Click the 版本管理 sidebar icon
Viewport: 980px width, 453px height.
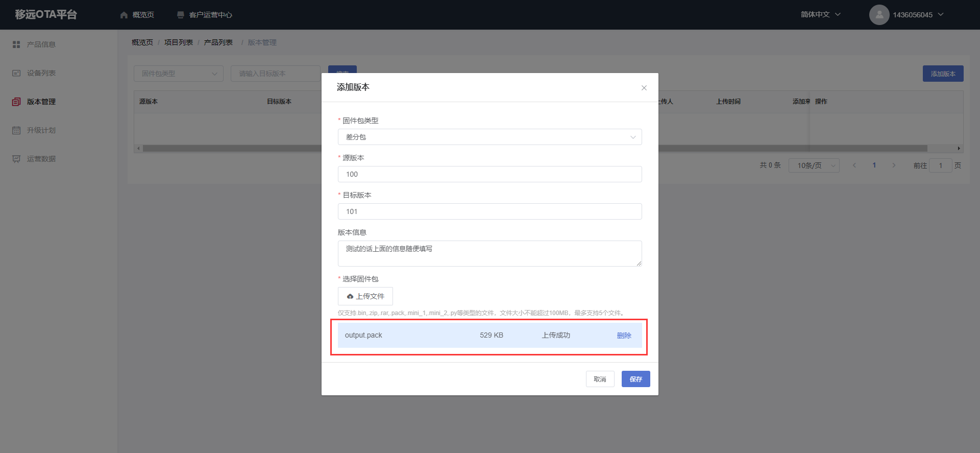tap(16, 102)
